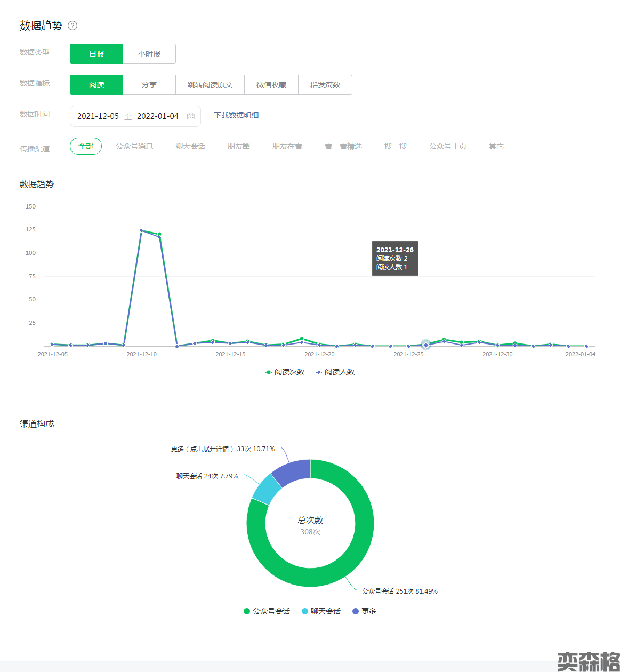Filter channel by 公众号消息
Screen dimensions: 620x672
pos(134,146)
